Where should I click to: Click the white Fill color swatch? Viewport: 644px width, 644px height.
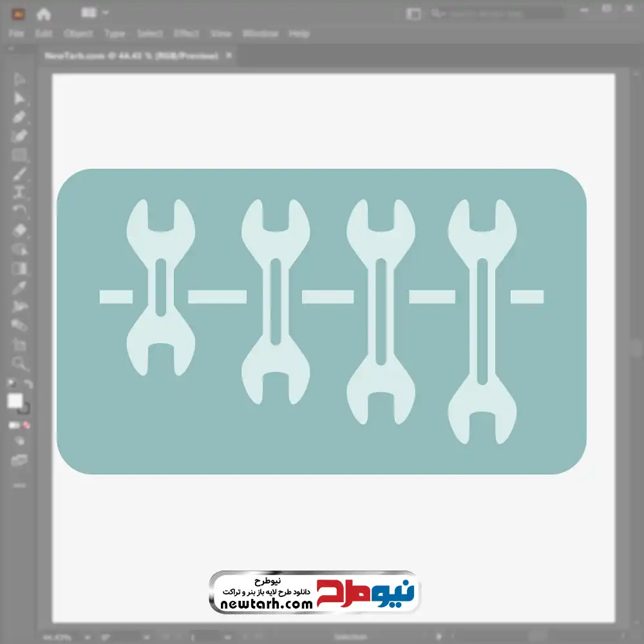point(15,401)
